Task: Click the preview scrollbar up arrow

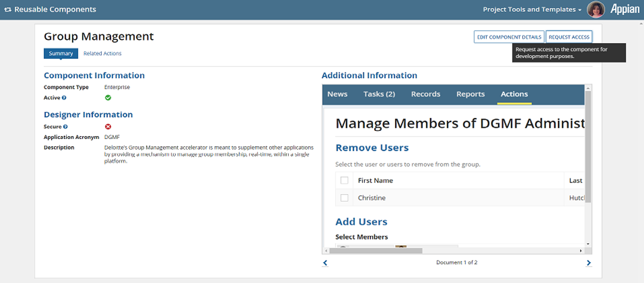Action: tap(588, 88)
